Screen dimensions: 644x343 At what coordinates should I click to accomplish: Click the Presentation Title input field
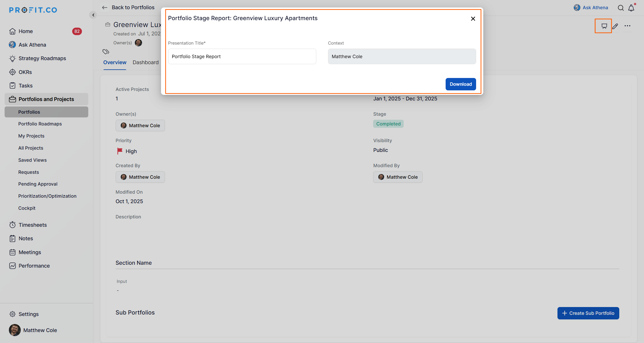coord(242,56)
